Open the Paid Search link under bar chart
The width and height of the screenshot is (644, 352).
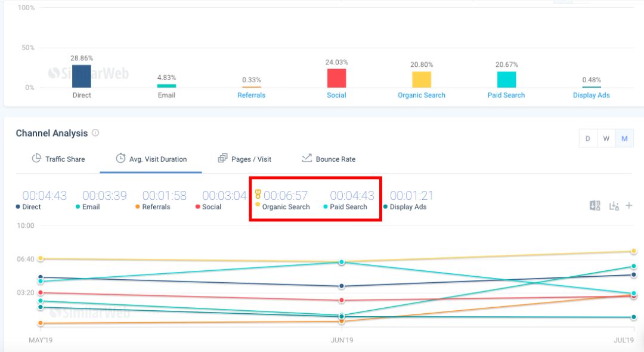pos(506,95)
